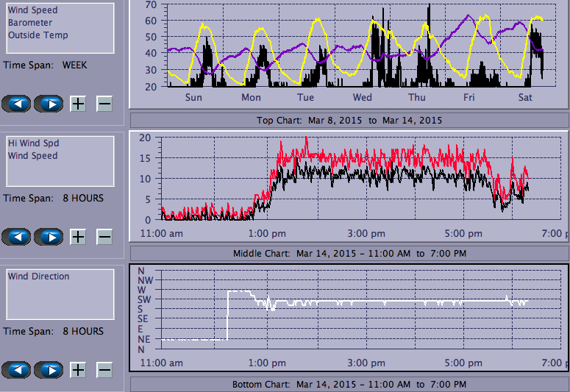Step the Wind Direction chart forward
The width and height of the screenshot is (570, 392).
[x=49, y=369]
